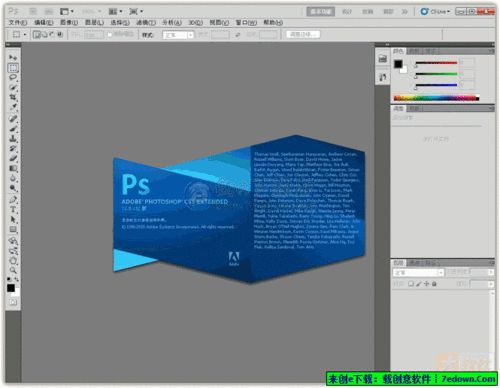Open the View Extras dropdown

(67, 11)
